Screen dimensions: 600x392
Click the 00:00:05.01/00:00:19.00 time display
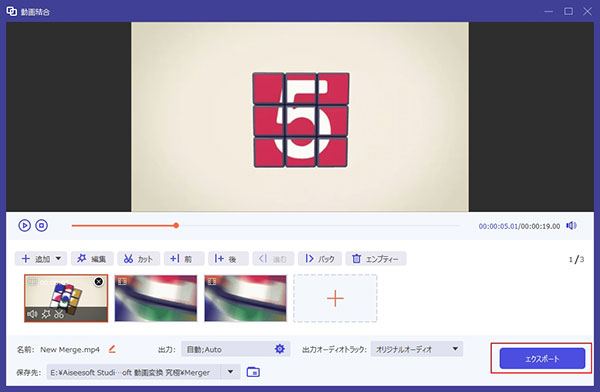pos(519,226)
